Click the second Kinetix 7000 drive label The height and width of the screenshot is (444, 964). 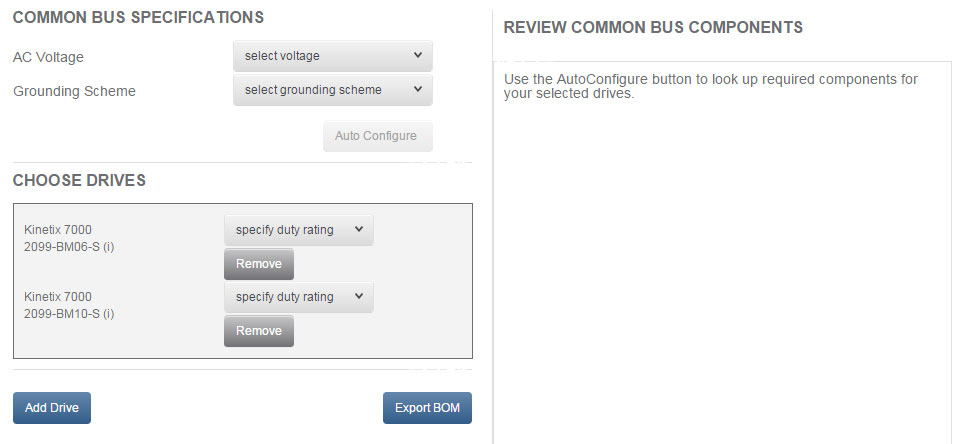[58, 297]
